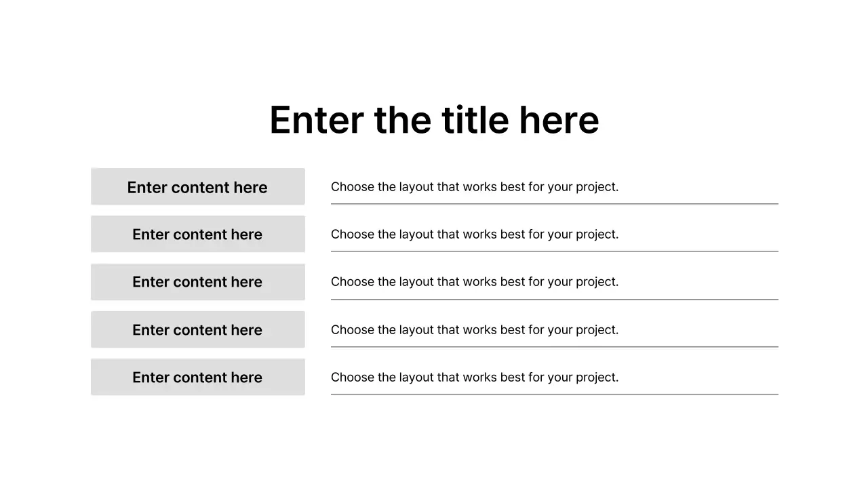Click the first "Choose the layout" description text
868x488 pixels.
[475, 186]
